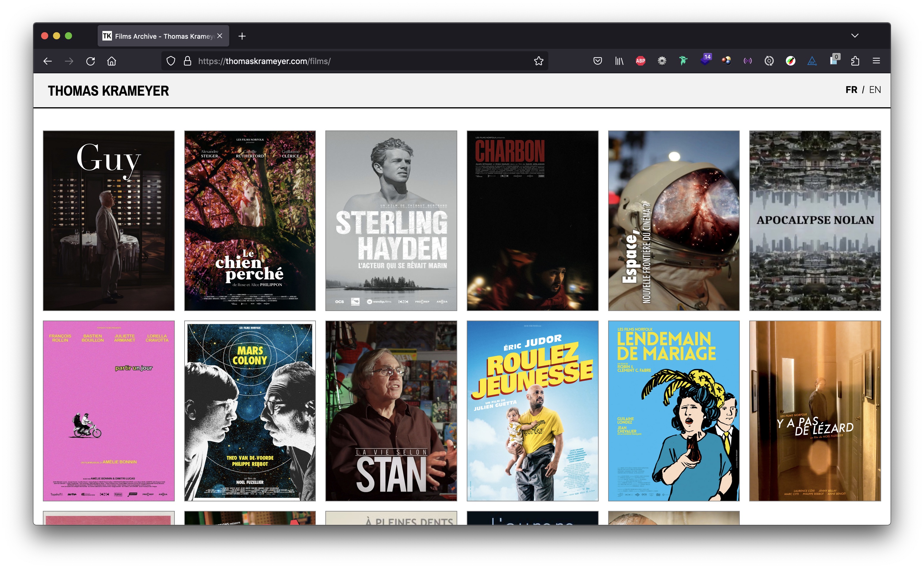Screen dimensions: 924x569
Task: Open Adblock Plus extension
Action: pos(640,61)
